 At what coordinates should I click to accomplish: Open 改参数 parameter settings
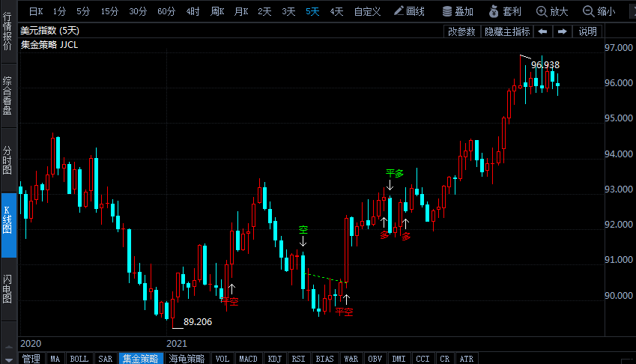pyautogui.click(x=461, y=31)
